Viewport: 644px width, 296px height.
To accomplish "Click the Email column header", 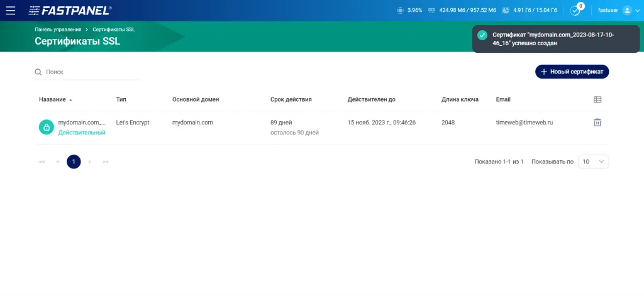I will coord(503,99).
